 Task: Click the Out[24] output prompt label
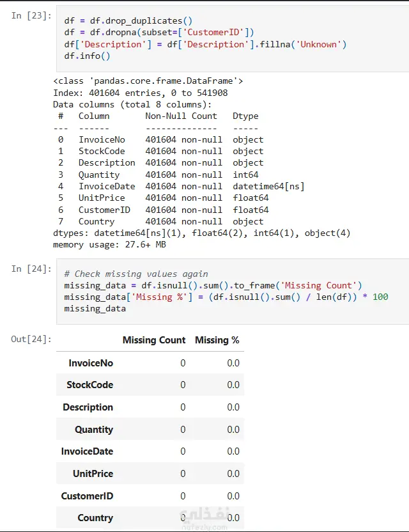point(31,339)
